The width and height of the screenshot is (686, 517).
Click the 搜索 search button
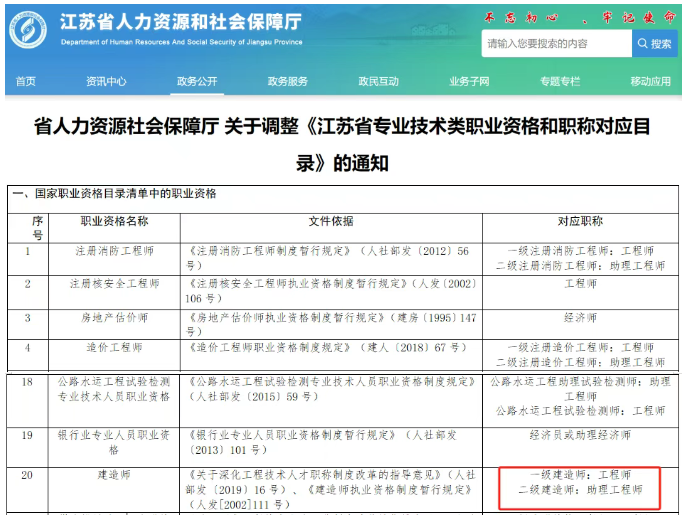[x=654, y=43]
